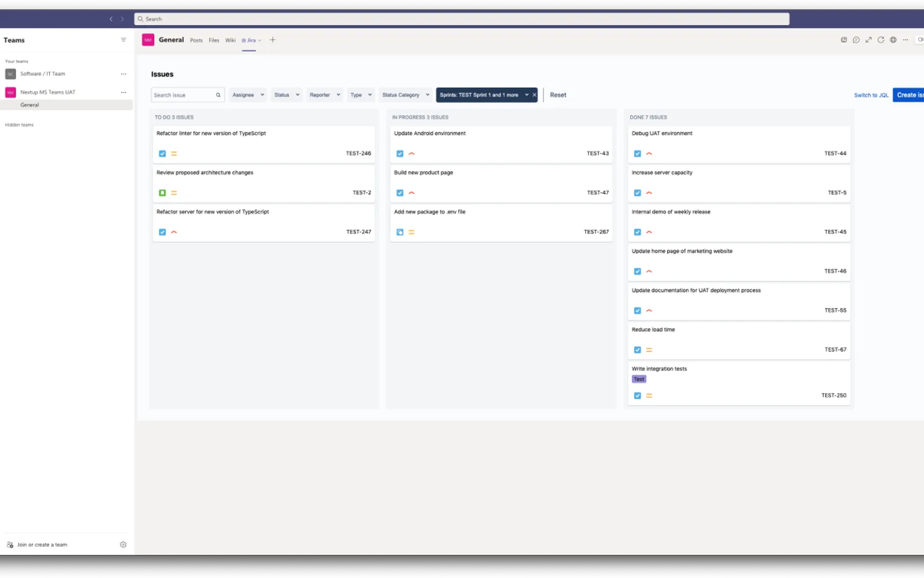Switch to the Wiki tab
The width and height of the screenshot is (924, 578).
click(230, 40)
